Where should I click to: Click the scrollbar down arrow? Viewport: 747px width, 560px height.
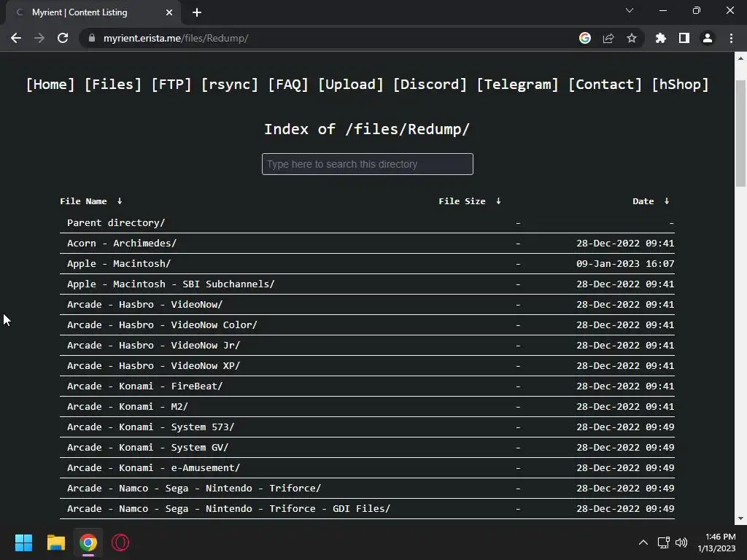(740, 518)
